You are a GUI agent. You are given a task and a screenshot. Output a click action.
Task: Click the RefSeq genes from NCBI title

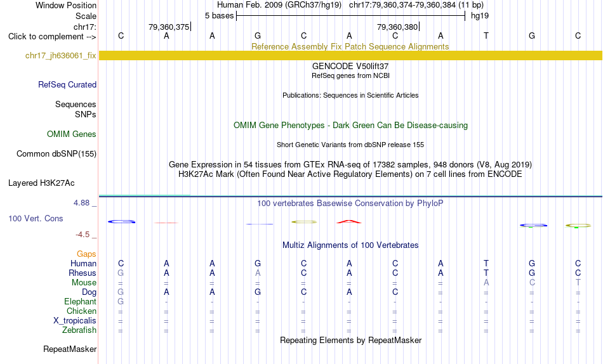coord(350,75)
